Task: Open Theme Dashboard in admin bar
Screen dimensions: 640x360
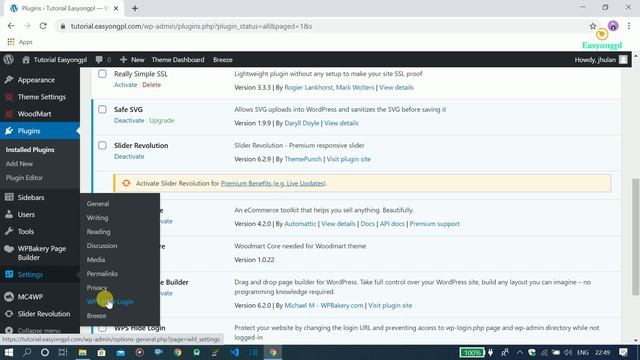Action: tap(178, 60)
